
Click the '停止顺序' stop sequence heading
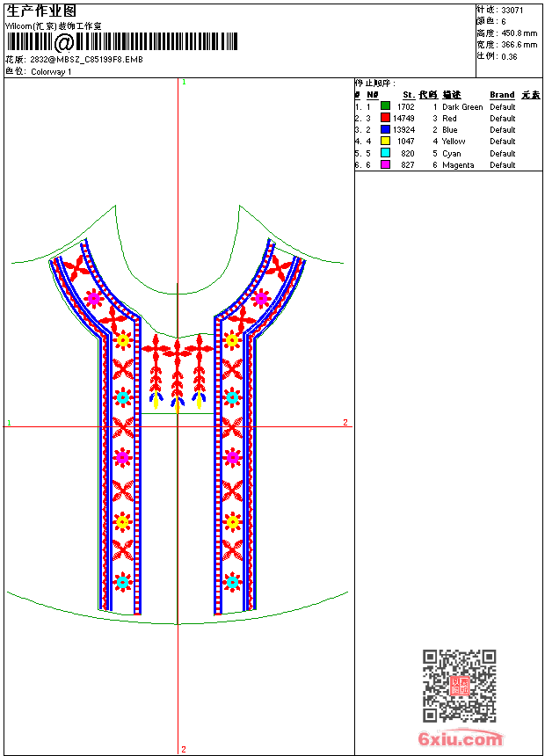374,84
